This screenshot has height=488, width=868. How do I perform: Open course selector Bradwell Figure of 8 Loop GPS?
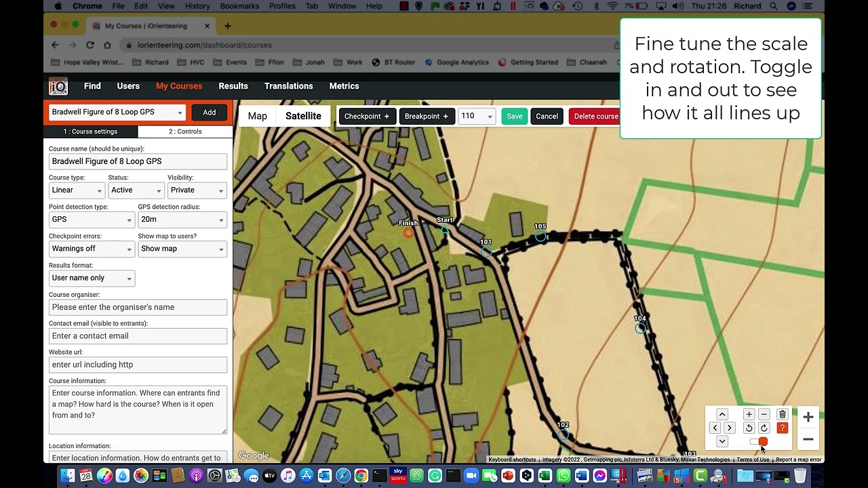[117, 113]
